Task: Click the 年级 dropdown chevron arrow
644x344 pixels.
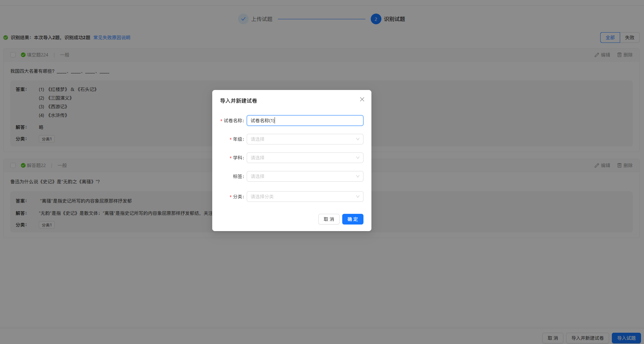Action: point(358,139)
